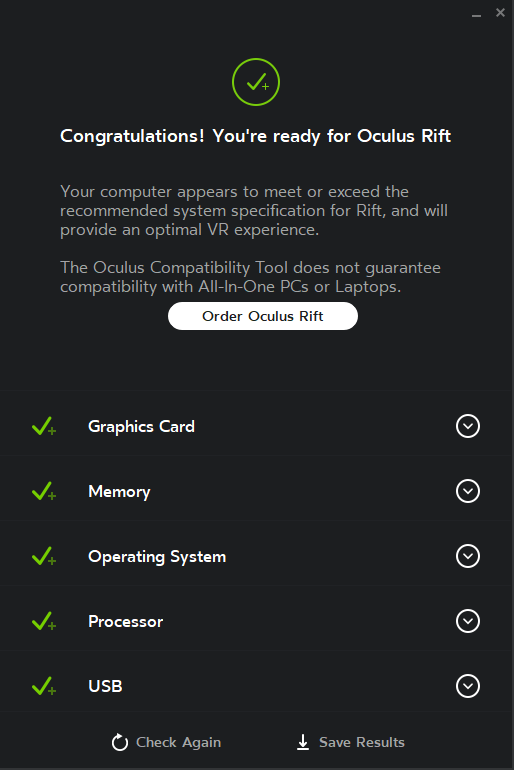514x770 pixels.
Task: Close the Oculus compatibility tool window
Action: click(500, 13)
